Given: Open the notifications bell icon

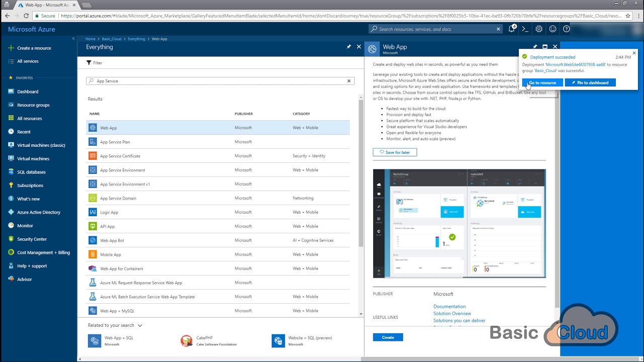Looking at the screenshot, I should [512, 29].
